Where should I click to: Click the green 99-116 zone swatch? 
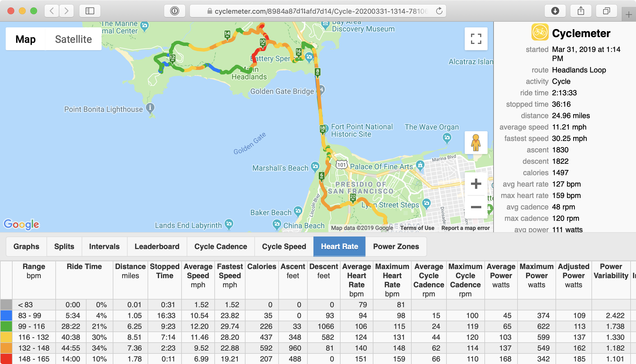[x=6, y=326]
